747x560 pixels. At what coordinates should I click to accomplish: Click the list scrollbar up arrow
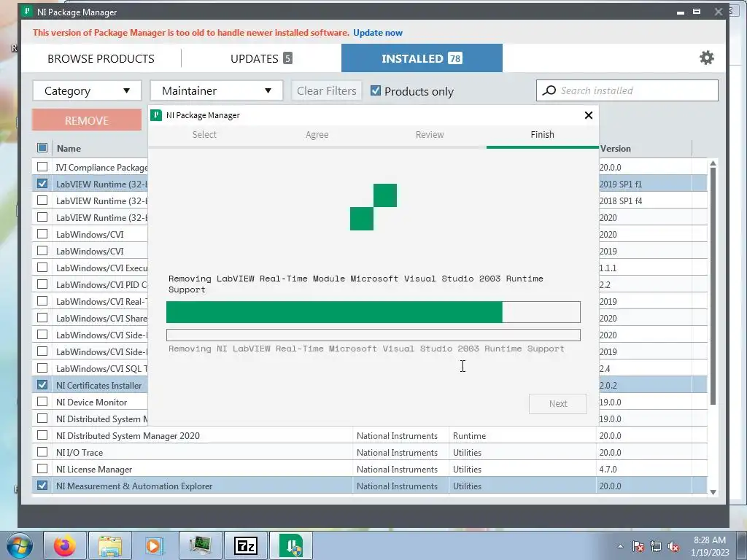coord(713,163)
